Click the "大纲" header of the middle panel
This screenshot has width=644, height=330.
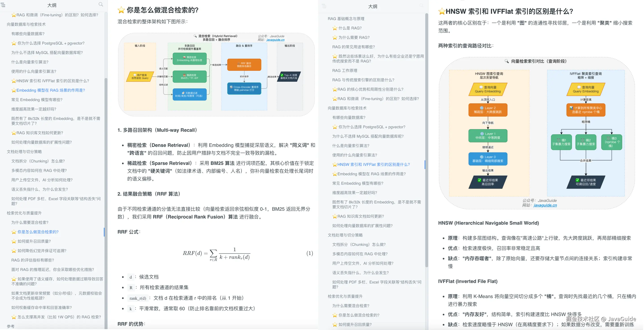[x=372, y=6]
